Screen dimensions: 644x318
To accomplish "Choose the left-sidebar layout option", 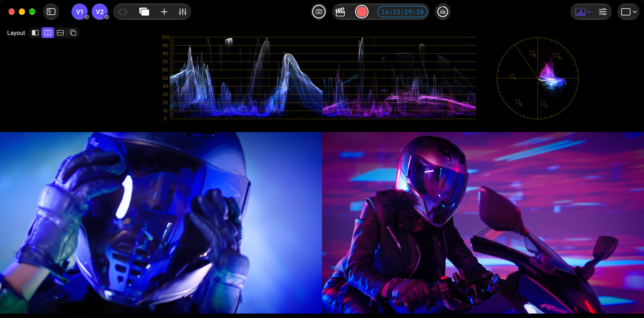I will click(x=35, y=33).
